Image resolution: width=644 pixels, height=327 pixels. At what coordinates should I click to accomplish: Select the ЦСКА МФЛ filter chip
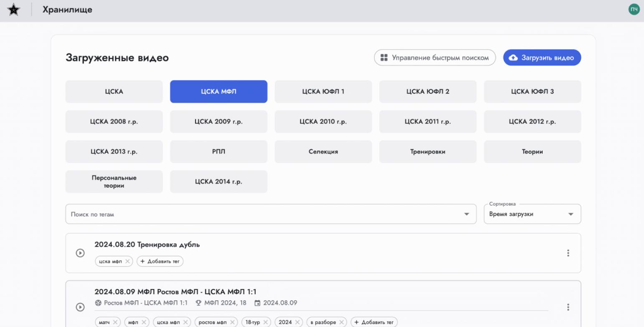click(219, 91)
